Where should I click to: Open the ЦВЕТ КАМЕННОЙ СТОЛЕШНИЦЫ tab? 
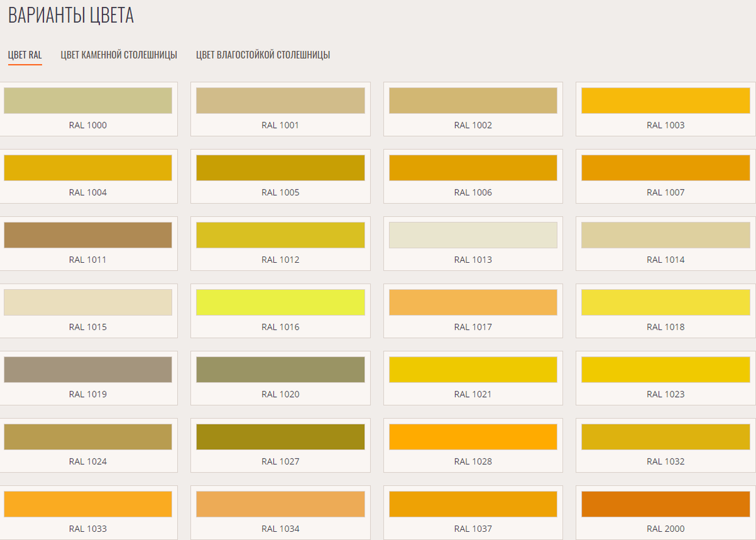119,55
